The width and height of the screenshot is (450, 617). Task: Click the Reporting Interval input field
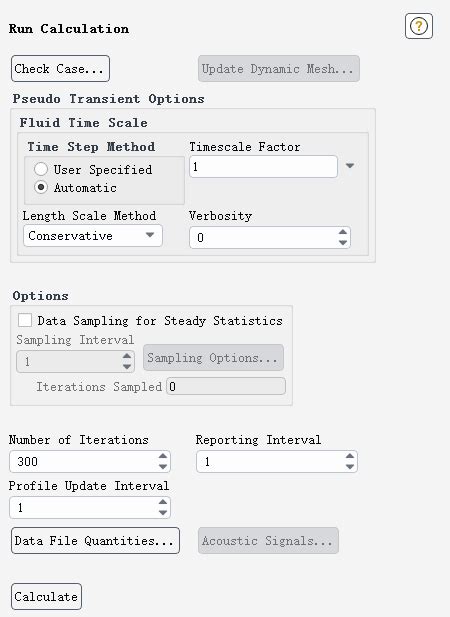[270, 461]
